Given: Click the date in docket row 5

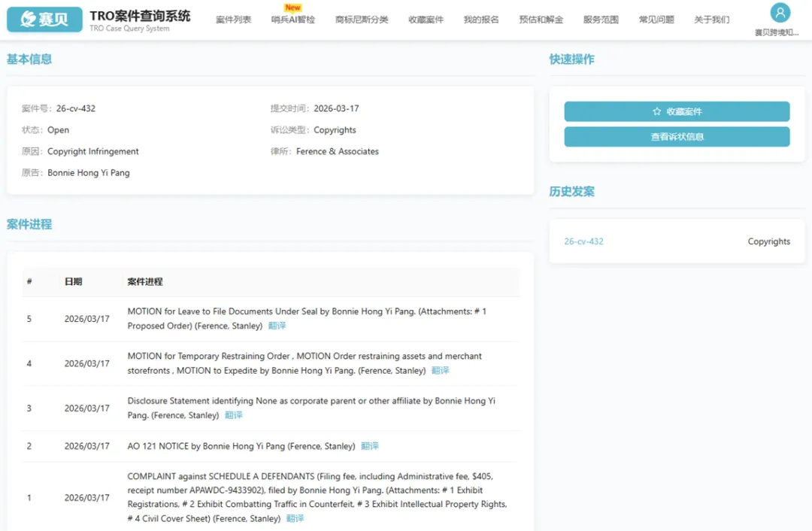Looking at the screenshot, I should click(87, 319).
